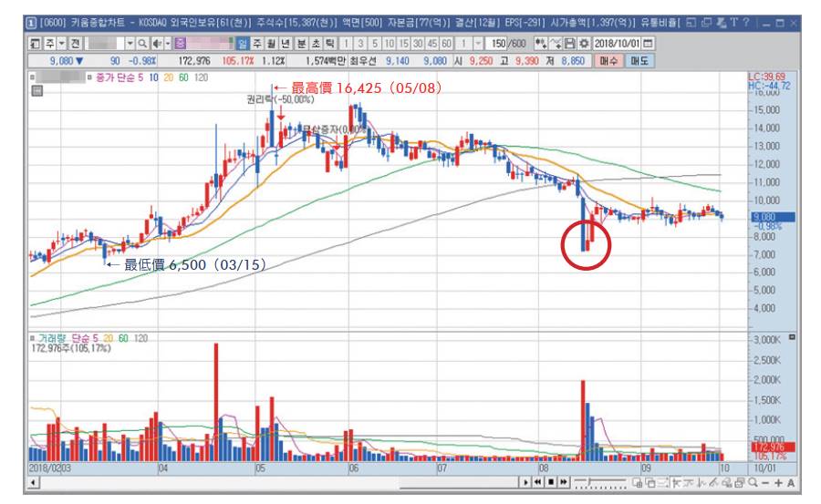This screenshot has width=821, height=504.
Task: Click the 172,976 volume tag on axis
Action: pos(774,447)
